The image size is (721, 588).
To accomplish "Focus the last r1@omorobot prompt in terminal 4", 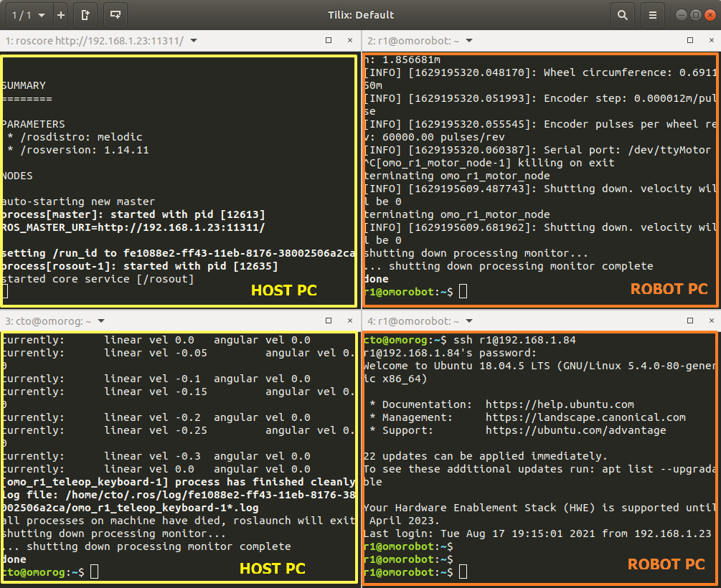I will tap(408, 572).
